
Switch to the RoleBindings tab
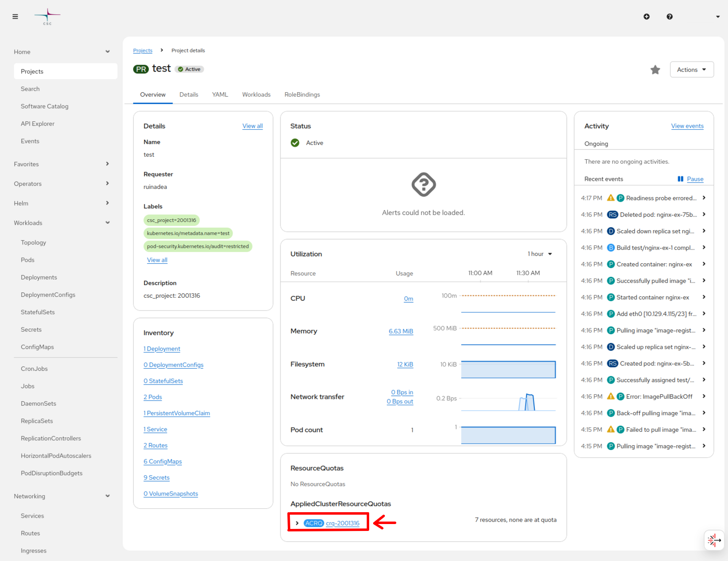pos(302,95)
